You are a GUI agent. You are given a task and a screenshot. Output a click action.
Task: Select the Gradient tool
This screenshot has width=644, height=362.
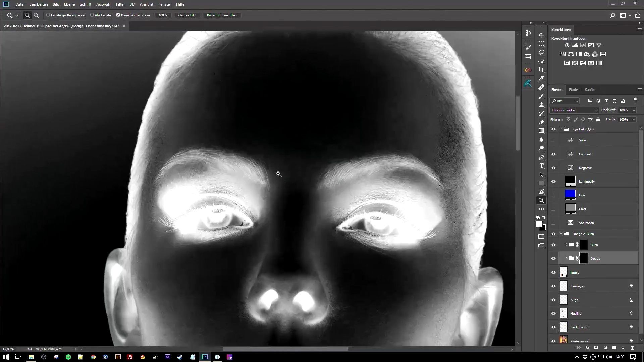point(541,131)
